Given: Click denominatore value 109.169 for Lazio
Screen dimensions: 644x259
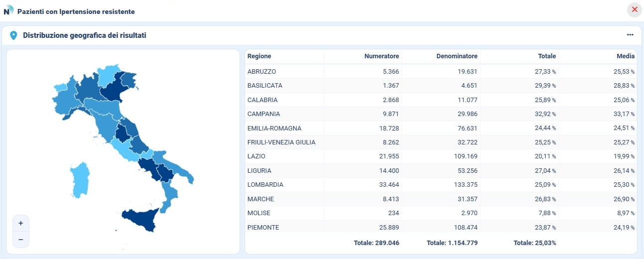Looking at the screenshot, I should [x=465, y=156].
